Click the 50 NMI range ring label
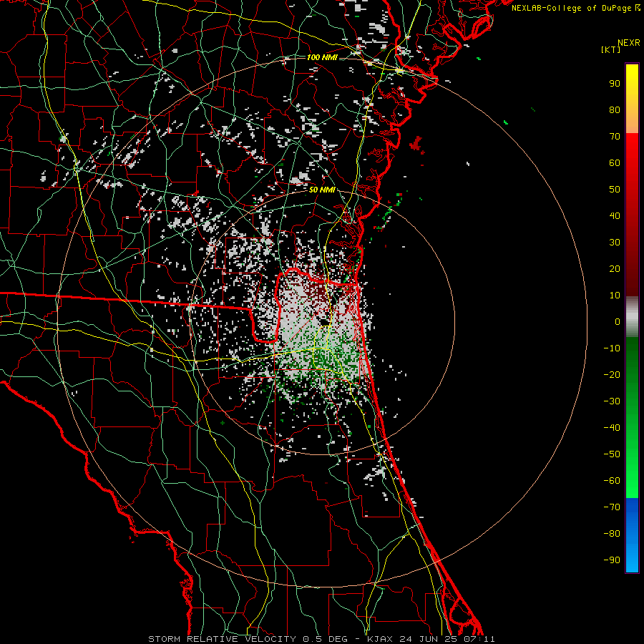 pos(322,190)
